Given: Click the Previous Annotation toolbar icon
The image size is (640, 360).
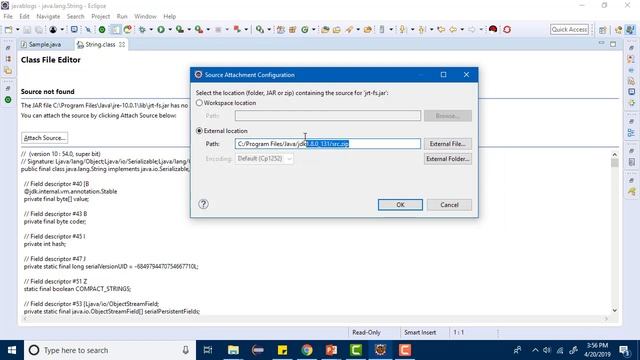Looking at the screenshot, I should point(422,29).
